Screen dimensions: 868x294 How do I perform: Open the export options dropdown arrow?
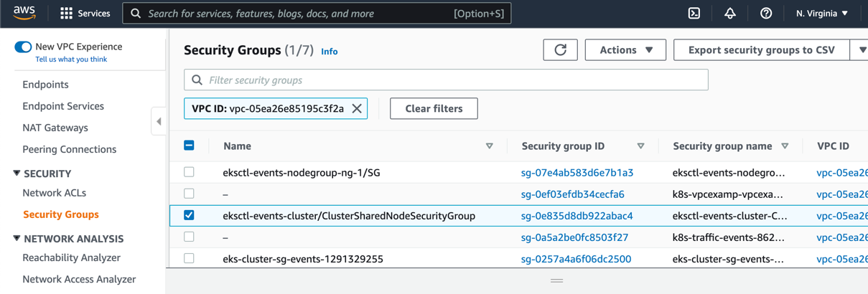click(861, 49)
